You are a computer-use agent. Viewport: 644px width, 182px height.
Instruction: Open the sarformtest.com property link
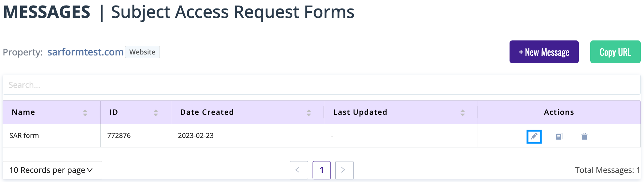click(x=85, y=52)
